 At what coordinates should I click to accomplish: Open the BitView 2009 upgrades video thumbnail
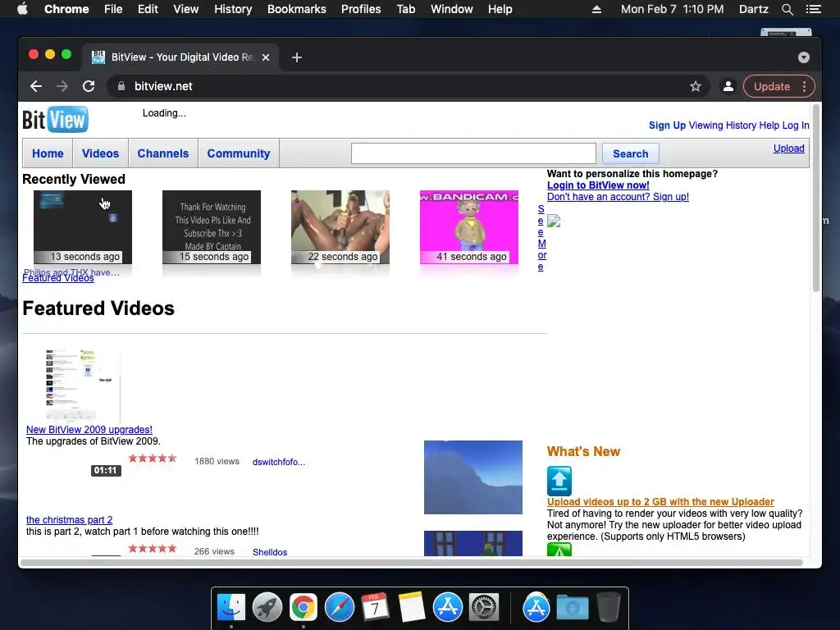[83, 386]
